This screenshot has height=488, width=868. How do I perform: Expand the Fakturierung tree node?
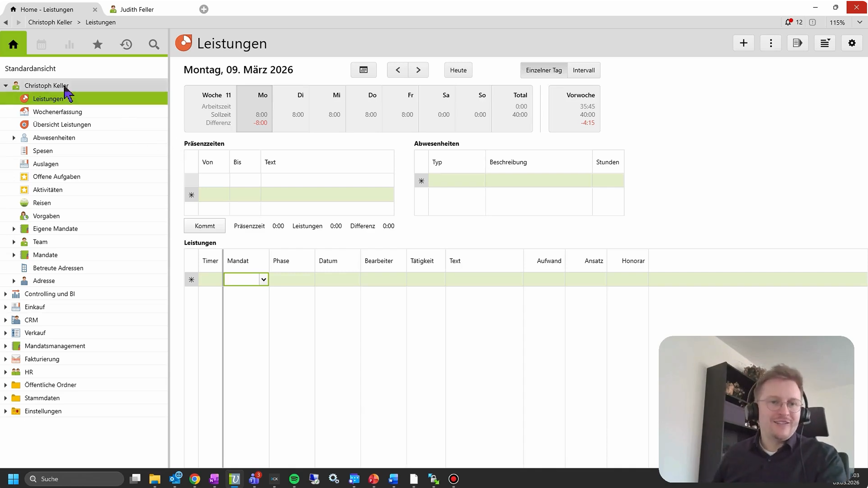(5, 359)
